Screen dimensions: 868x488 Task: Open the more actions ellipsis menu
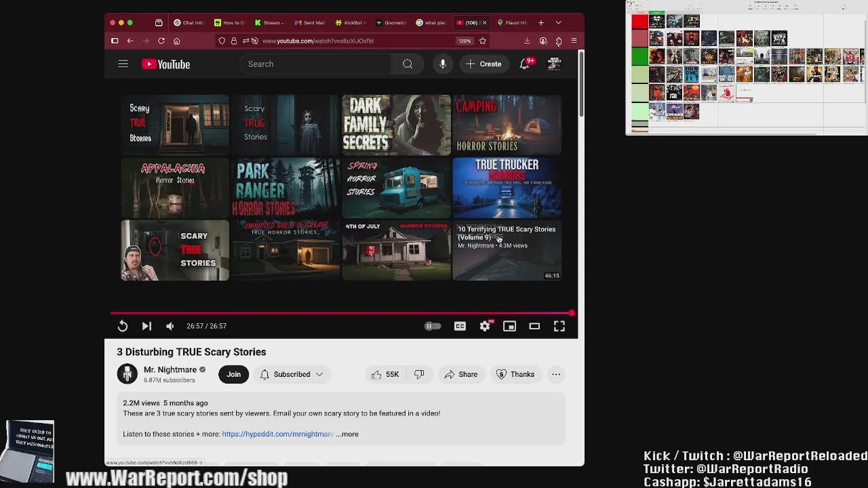click(556, 374)
